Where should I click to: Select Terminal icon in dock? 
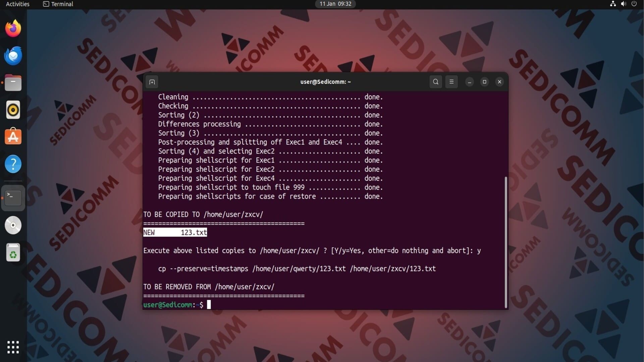pos(13,198)
